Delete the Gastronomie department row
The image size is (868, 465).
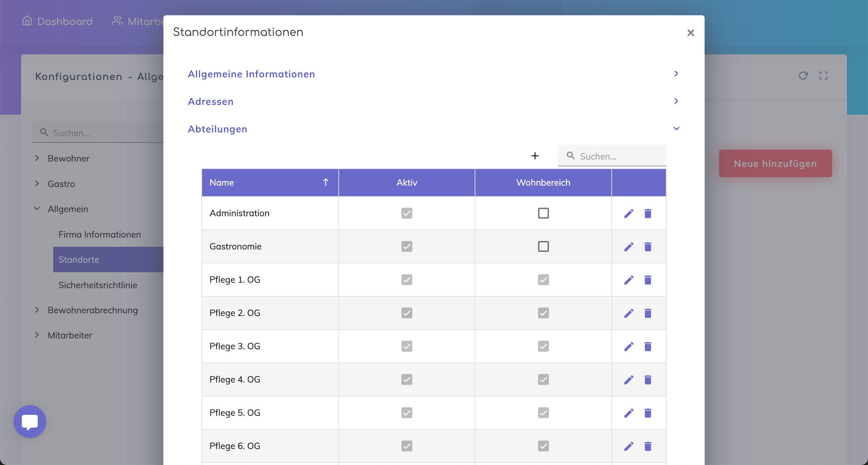click(648, 247)
